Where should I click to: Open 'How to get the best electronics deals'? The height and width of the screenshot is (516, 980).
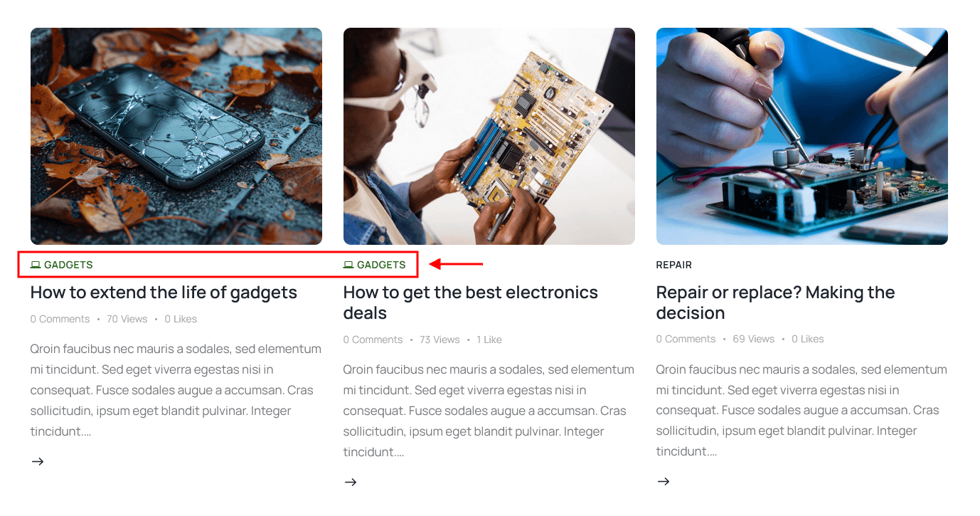(x=471, y=302)
